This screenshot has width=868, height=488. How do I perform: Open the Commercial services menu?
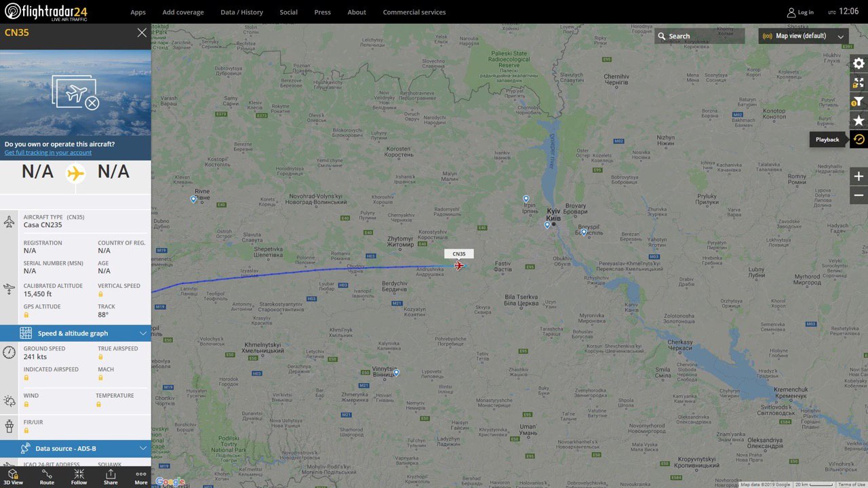click(414, 12)
